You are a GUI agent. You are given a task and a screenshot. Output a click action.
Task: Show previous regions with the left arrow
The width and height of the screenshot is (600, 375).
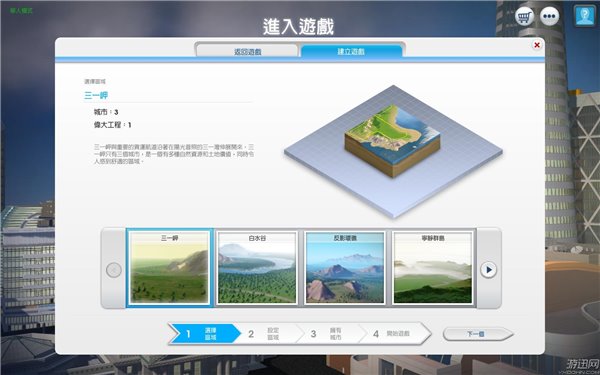[114, 270]
